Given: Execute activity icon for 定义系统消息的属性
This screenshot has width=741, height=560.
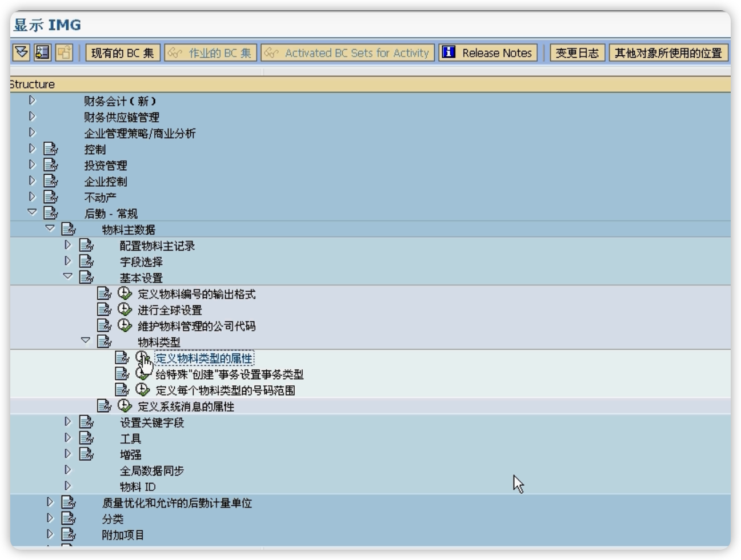Looking at the screenshot, I should [x=125, y=406].
